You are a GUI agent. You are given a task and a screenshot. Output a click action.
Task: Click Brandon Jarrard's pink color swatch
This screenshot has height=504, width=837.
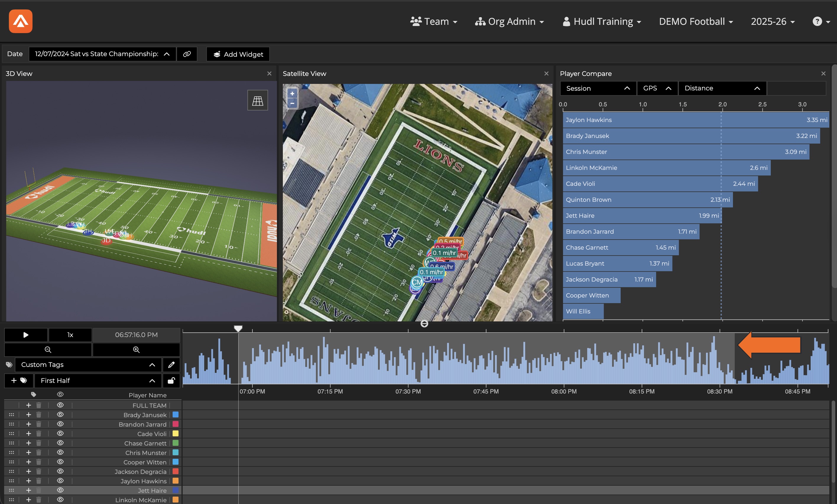(x=176, y=424)
